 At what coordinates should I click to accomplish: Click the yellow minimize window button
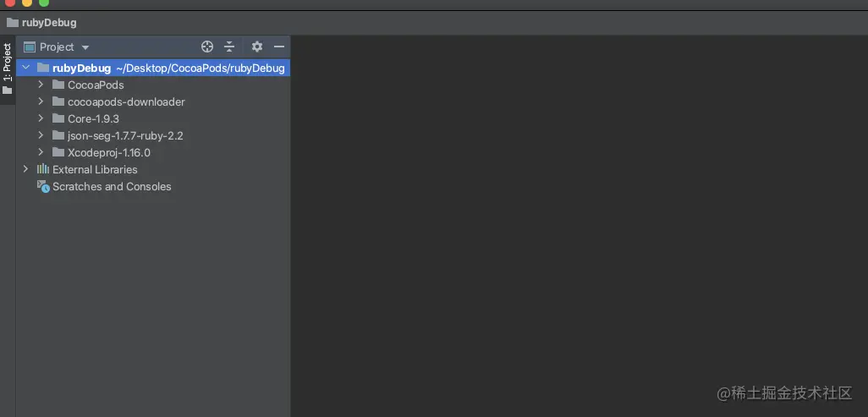click(26, 3)
